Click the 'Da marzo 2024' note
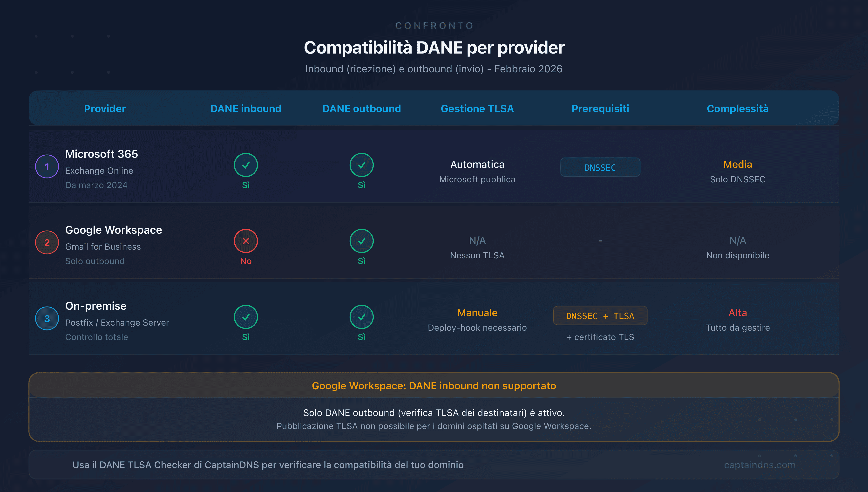 click(96, 185)
